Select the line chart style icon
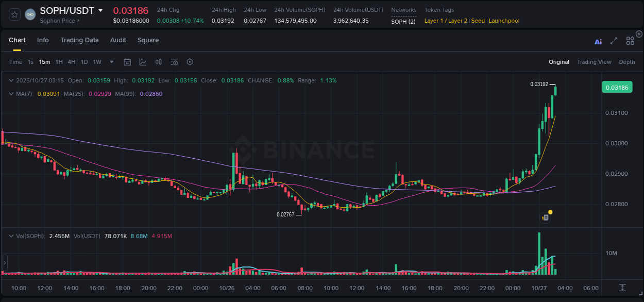Screen dimensions: 644x302 [143, 62]
